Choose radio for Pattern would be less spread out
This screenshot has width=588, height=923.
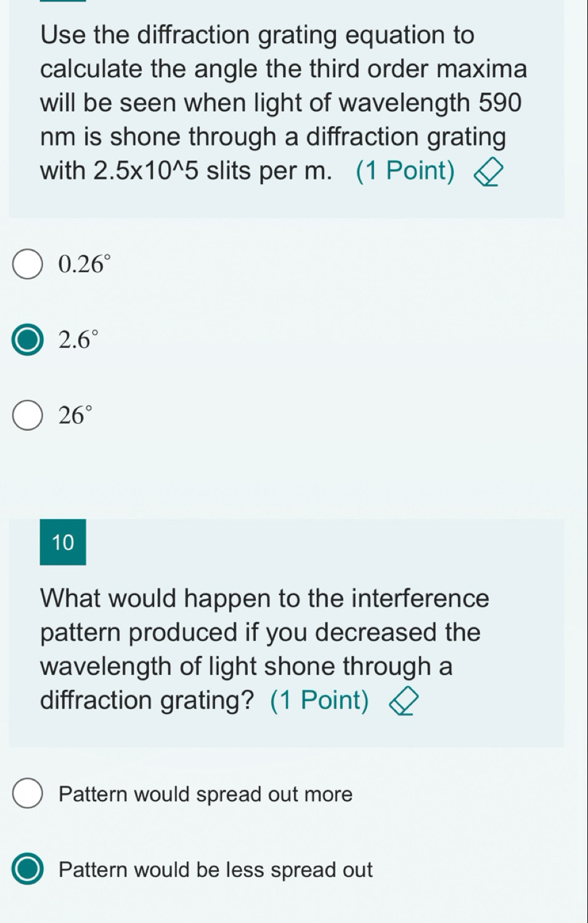(x=28, y=870)
